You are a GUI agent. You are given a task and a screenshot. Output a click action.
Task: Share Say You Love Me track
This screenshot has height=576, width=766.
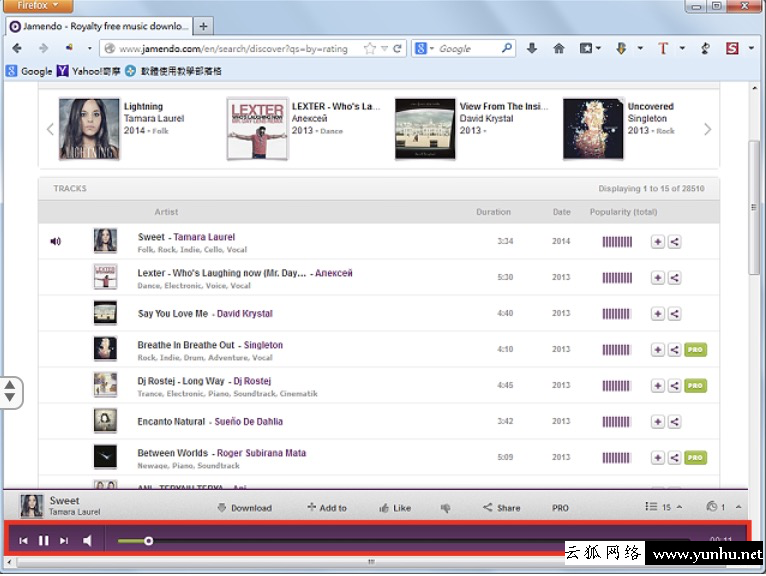click(x=675, y=314)
